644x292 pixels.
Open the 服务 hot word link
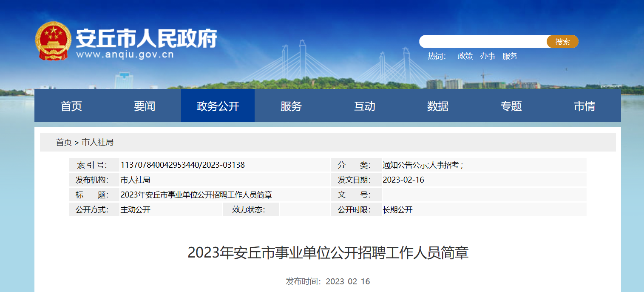point(510,56)
